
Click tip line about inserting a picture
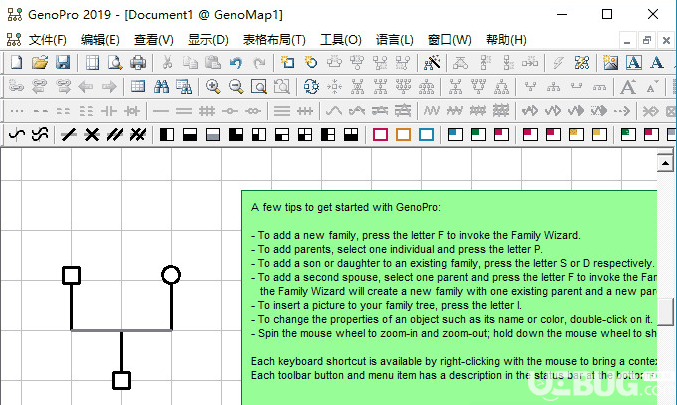click(386, 305)
